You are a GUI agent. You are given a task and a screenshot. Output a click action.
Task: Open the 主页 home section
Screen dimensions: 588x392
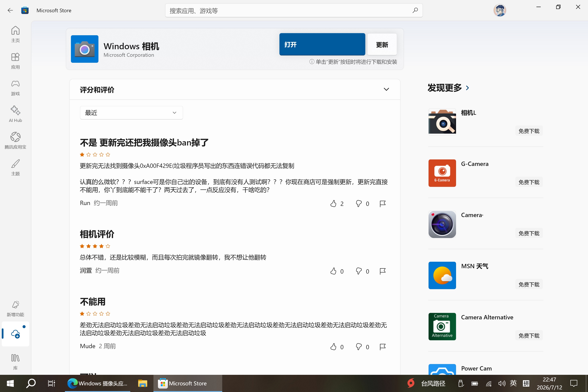click(15, 34)
